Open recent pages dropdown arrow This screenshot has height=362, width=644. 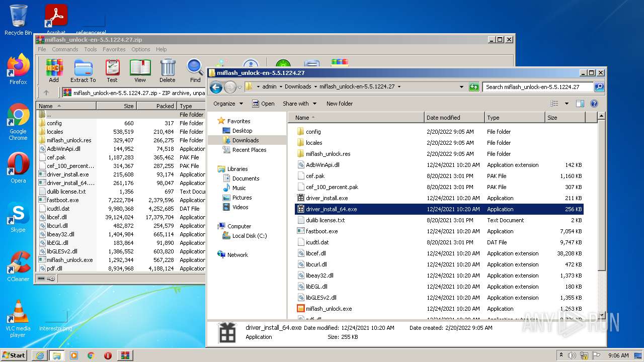(x=239, y=87)
